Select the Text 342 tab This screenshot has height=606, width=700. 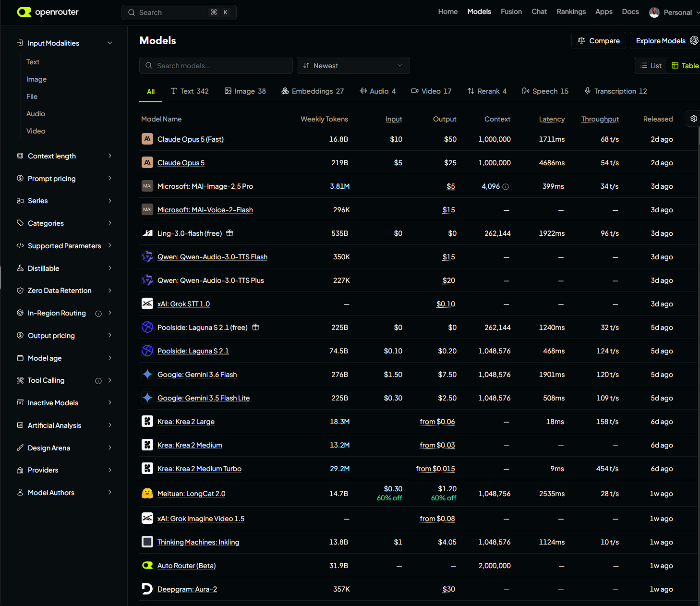[190, 91]
